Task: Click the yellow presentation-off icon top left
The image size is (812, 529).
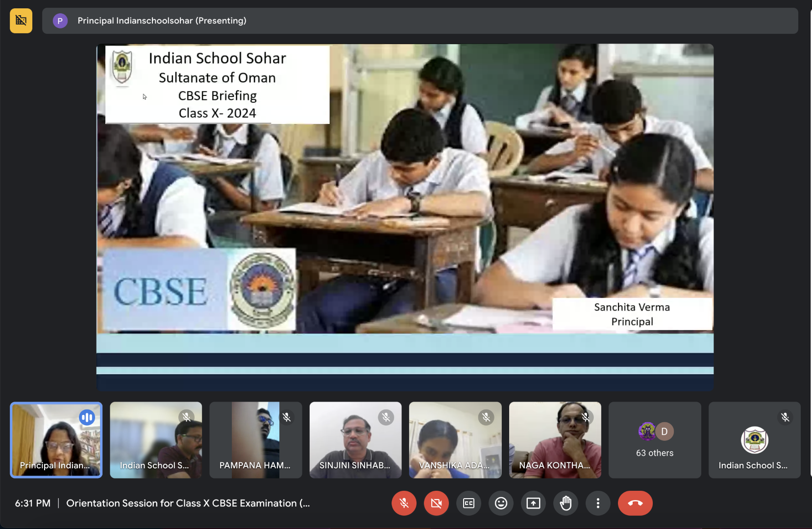Action: point(21,21)
